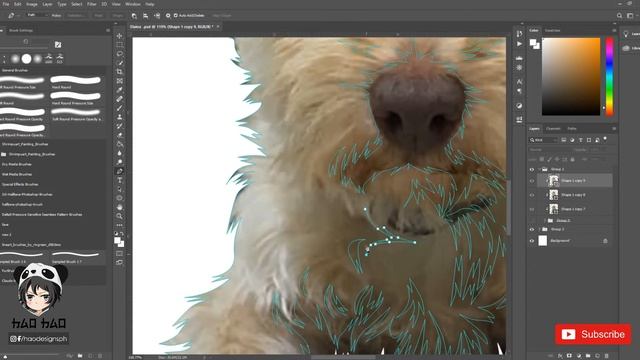This screenshot has width=640, height=360.
Task: Open the Actions play icon panel
Action: [519, 44]
